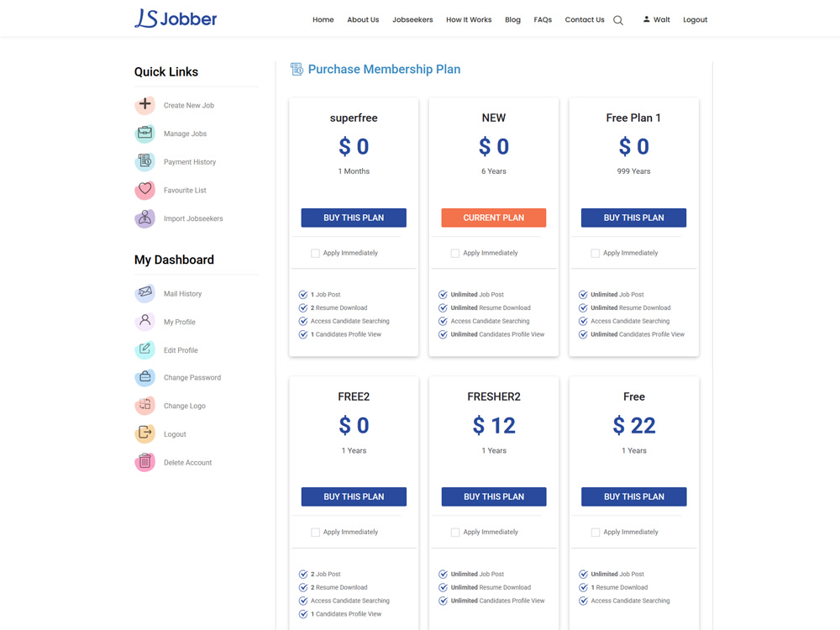Open the FAQs page
This screenshot has height=630, width=840.
(543, 20)
